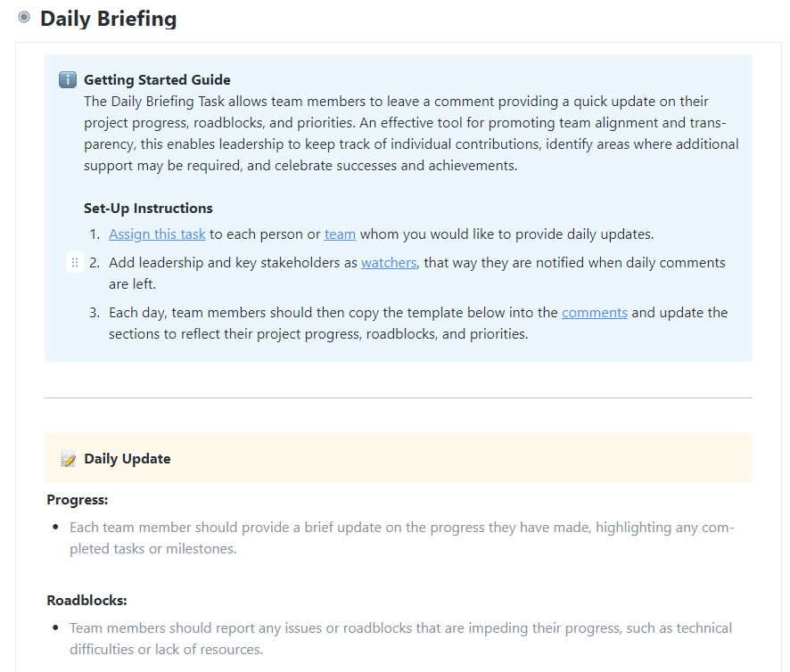Click the blue info icon in Getting Started Guide

68,79
